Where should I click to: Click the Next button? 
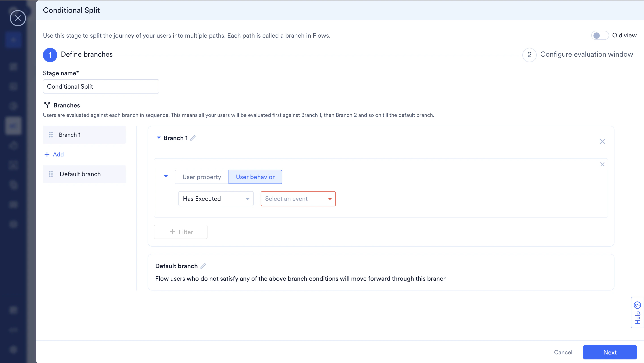point(610,352)
